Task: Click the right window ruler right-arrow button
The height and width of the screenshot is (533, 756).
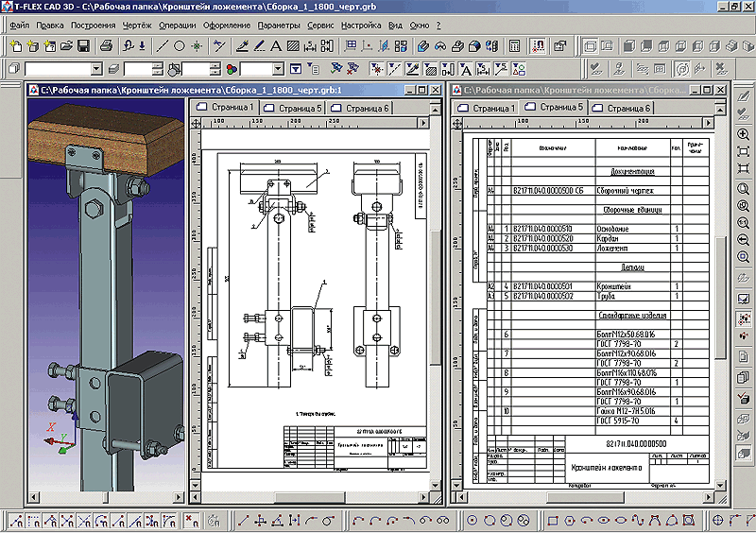Action: (708, 124)
